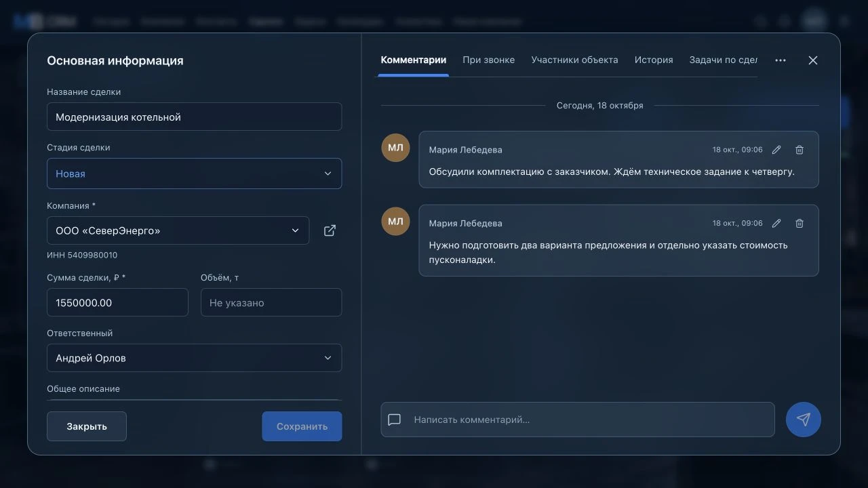This screenshot has width=868, height=488.
Task: Click the first comment's 18 окт., 09:06 timestamp
Action: pos(737,150)
